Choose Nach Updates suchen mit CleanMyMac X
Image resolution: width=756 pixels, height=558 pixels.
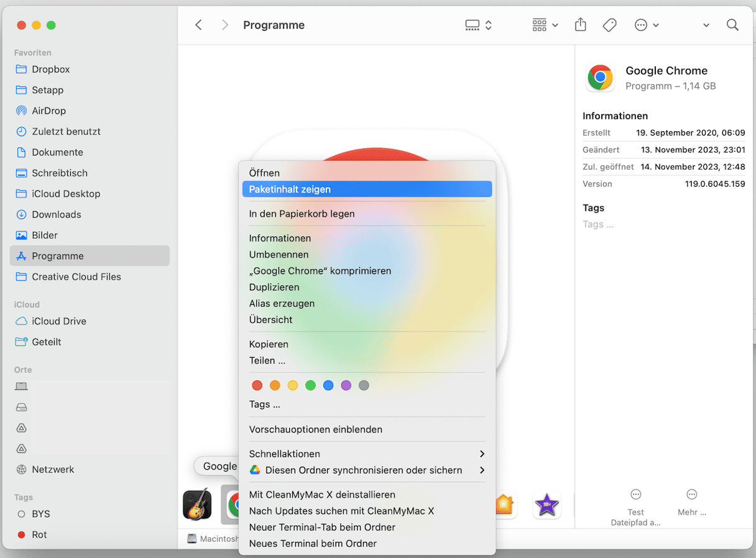tap(367, 511)
